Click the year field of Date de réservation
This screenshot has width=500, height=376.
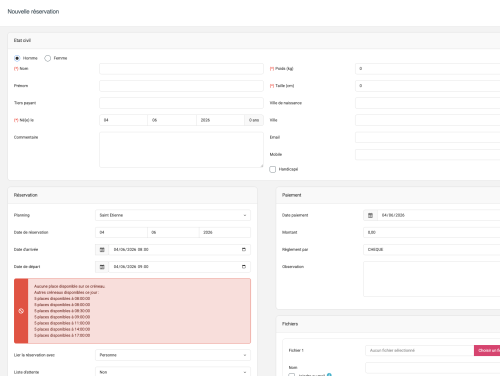[x=225, y=232]
